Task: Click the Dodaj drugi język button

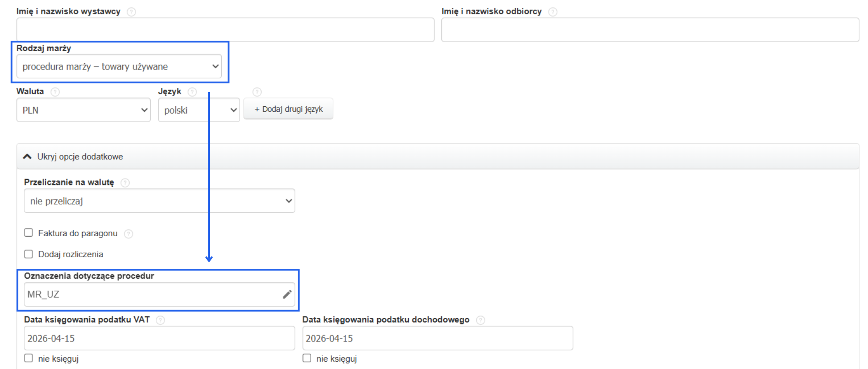Action: [288, 109]
